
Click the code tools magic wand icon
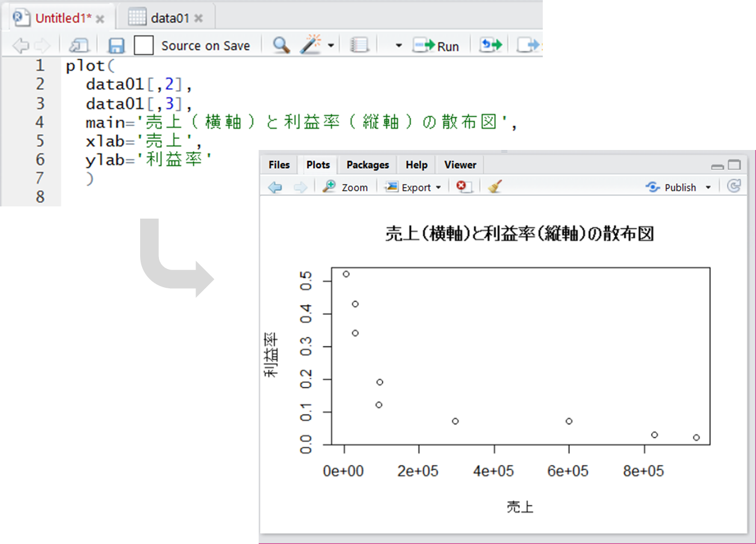pos(310,45)
